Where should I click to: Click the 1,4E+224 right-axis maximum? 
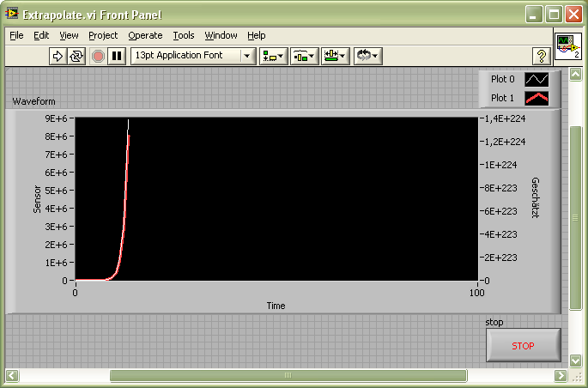click(x=505, y=118)
